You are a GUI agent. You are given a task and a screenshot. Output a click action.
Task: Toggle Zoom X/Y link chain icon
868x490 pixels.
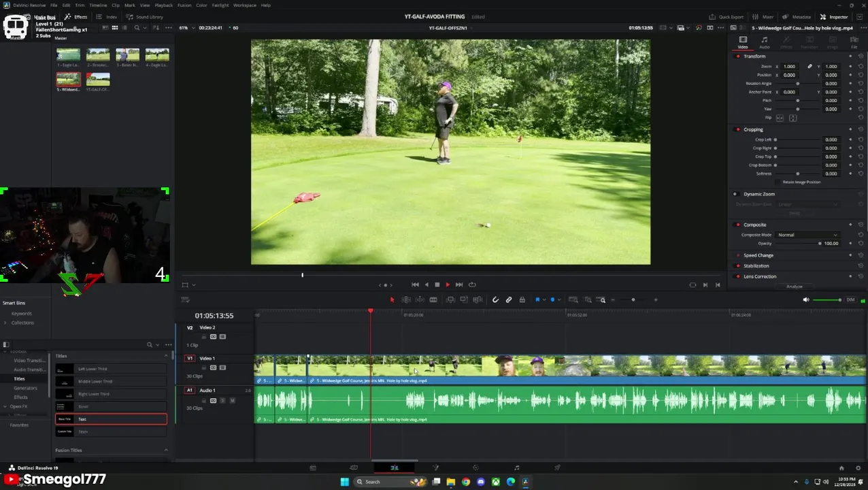tap(809, 67)
